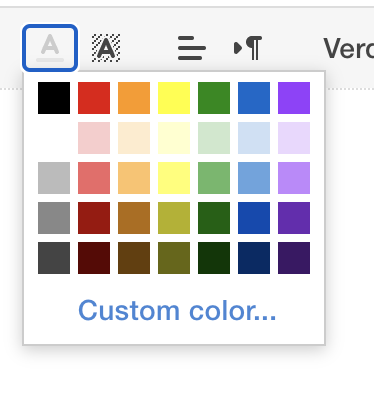This screenshot has height=402, width=374.
Task: Pick the bright blue swatch in top row
Action: (254, 98)
